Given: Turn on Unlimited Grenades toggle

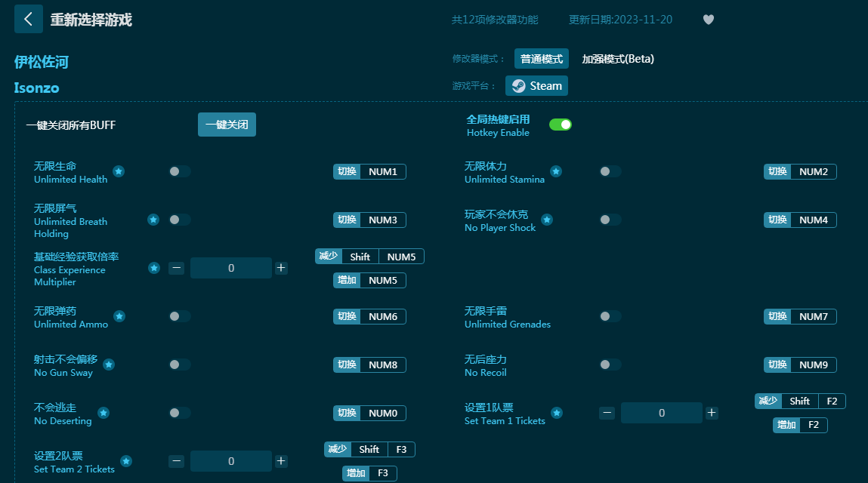Looking at the screenshot, I should point(610,316).
